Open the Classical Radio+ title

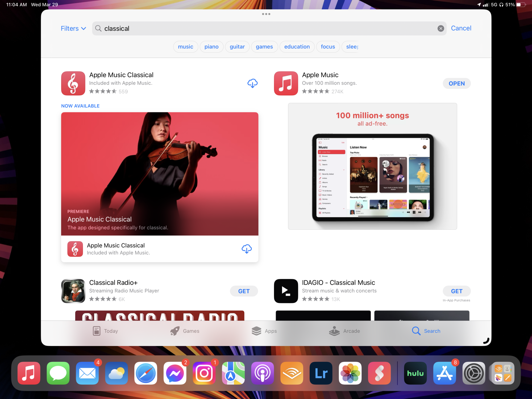[113, 282]
